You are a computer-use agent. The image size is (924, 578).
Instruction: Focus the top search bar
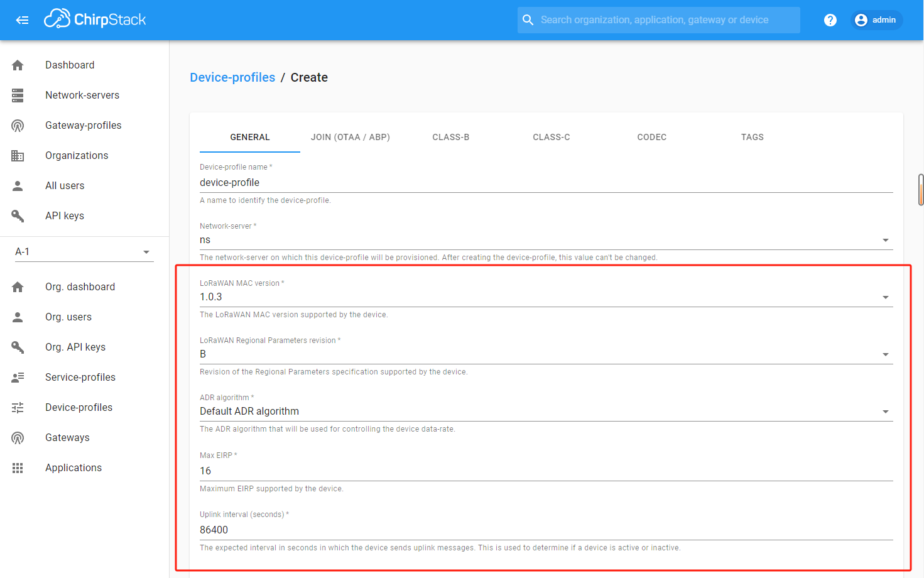click(658, 20)
